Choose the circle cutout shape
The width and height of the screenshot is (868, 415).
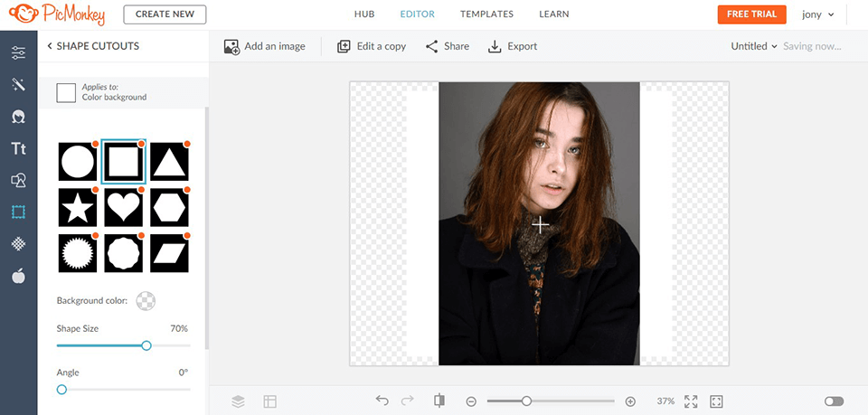tap(78, 162)
